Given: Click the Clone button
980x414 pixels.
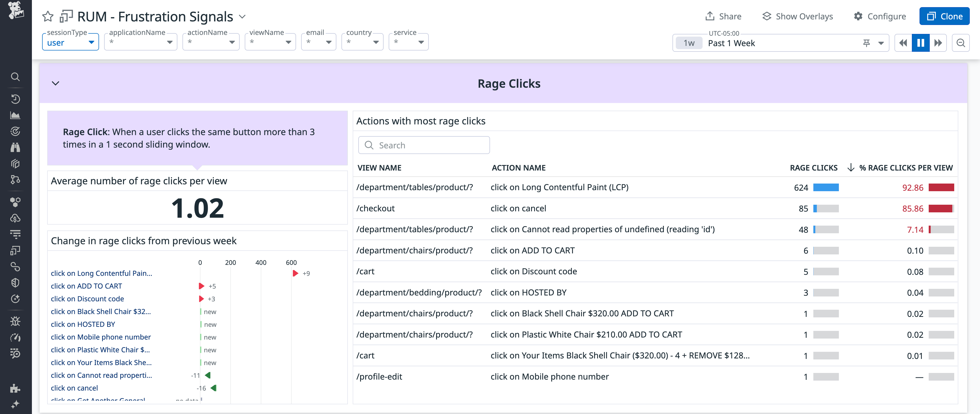Looking at the screenshot, I should pyautogui.click(x=944, y=16).
